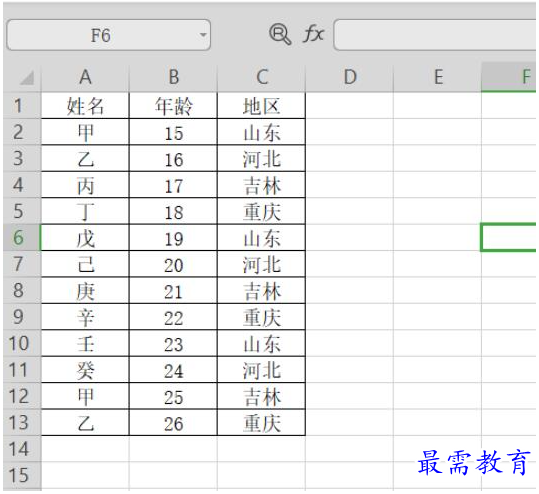This screenshot has width=539, height=494.
Task: Open the Name Box dropdown arrow
Action: coord(203,35)
